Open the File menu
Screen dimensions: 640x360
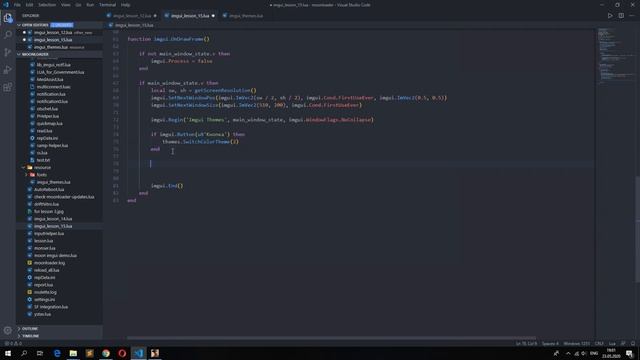coord(17,5)
